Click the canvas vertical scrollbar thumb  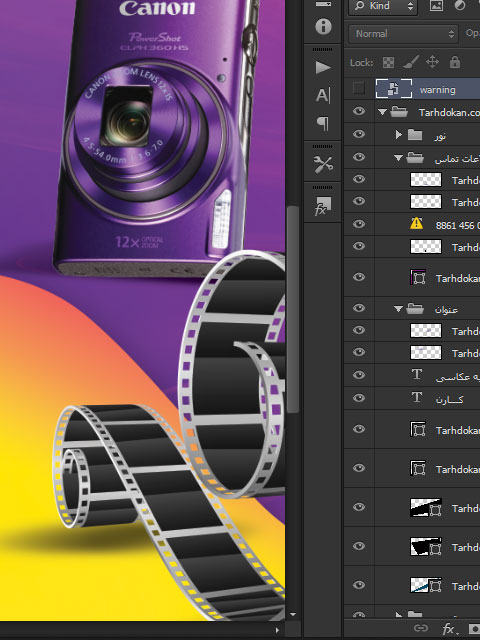(292, 309)
